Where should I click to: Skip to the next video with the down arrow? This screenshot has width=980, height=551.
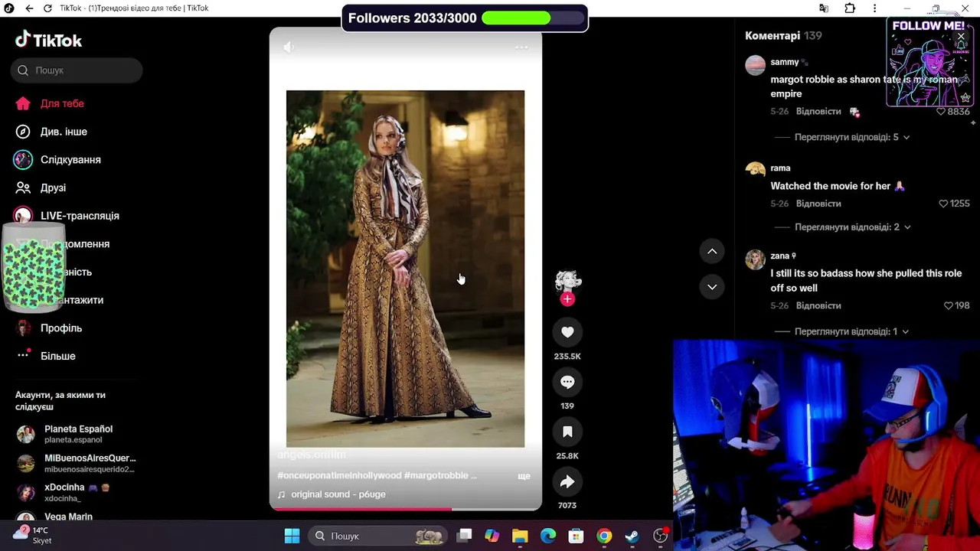pos(712,287)
